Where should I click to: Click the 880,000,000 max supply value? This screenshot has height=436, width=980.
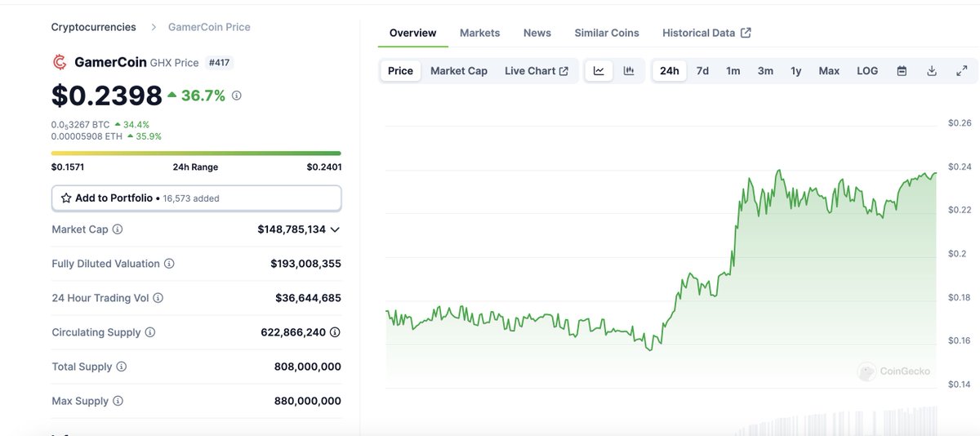[308, 401]
